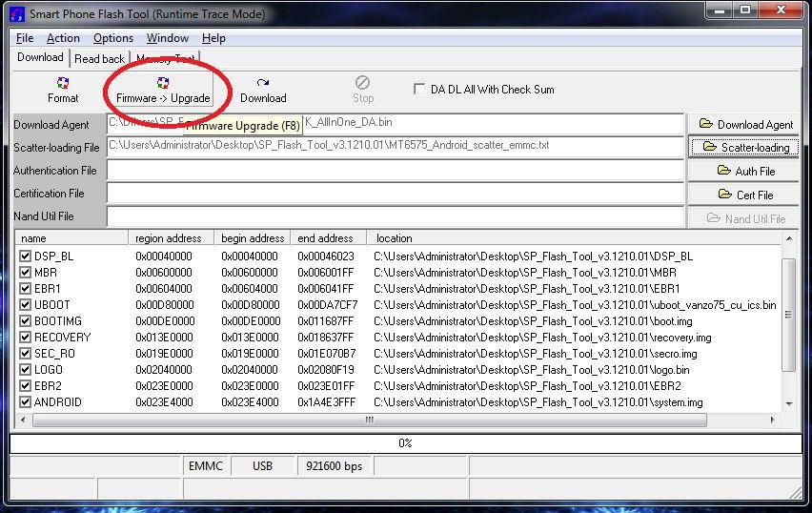This screenshot has height=513, width=812.
Task: Select the secro.img location entry
Action: [x=535, y=354]
